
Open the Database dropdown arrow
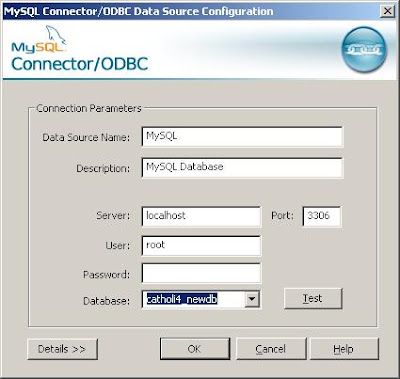click(x=252, y=299)
